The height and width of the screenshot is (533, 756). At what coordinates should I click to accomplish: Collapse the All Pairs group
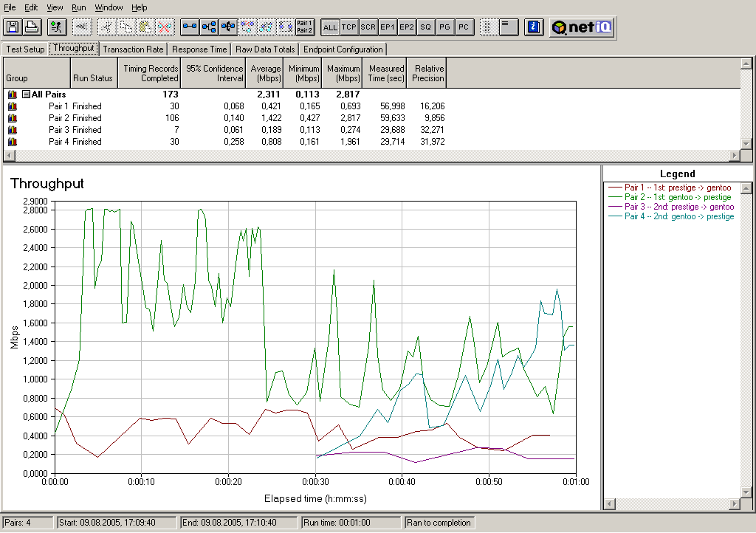pyautogui.click(x=26, y=94)
